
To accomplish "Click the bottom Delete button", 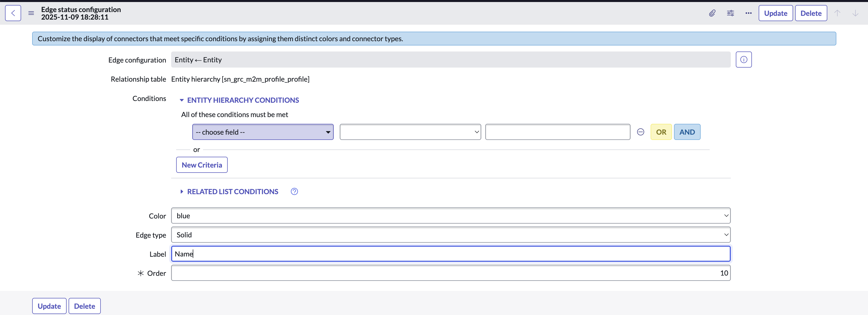I will coord(85,306).
